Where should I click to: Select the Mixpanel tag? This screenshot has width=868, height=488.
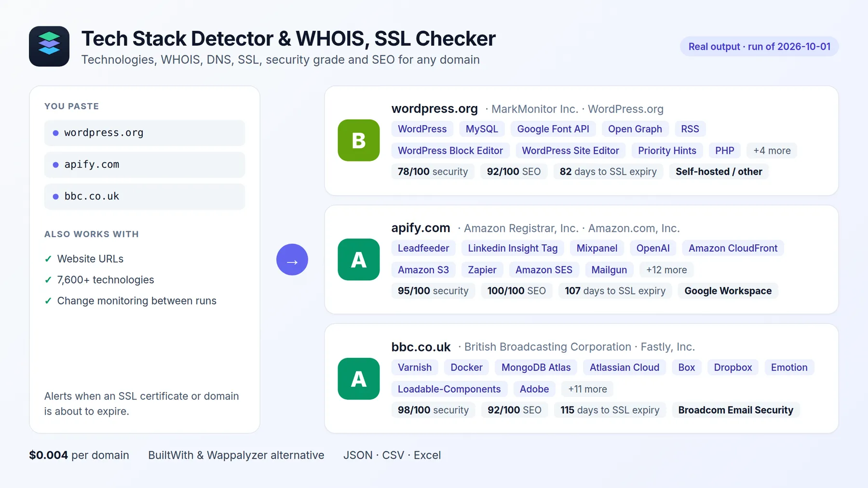click(x=597, y=248)
